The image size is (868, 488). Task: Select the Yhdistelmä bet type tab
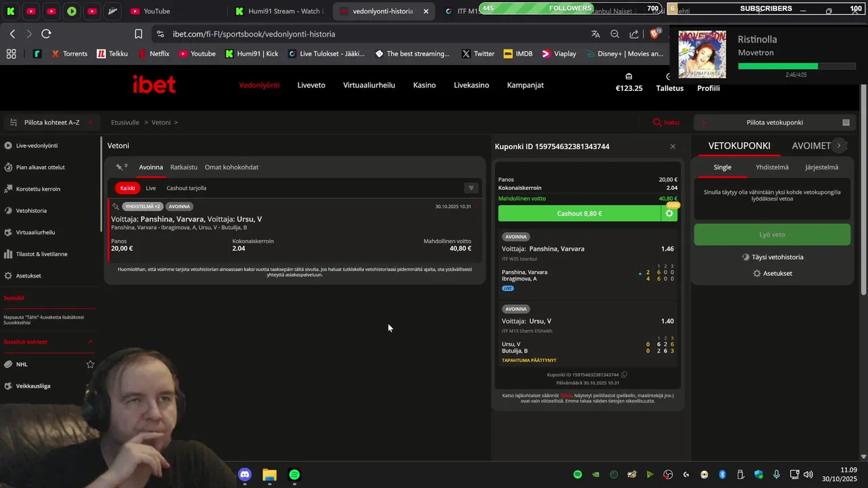[772, 167]
